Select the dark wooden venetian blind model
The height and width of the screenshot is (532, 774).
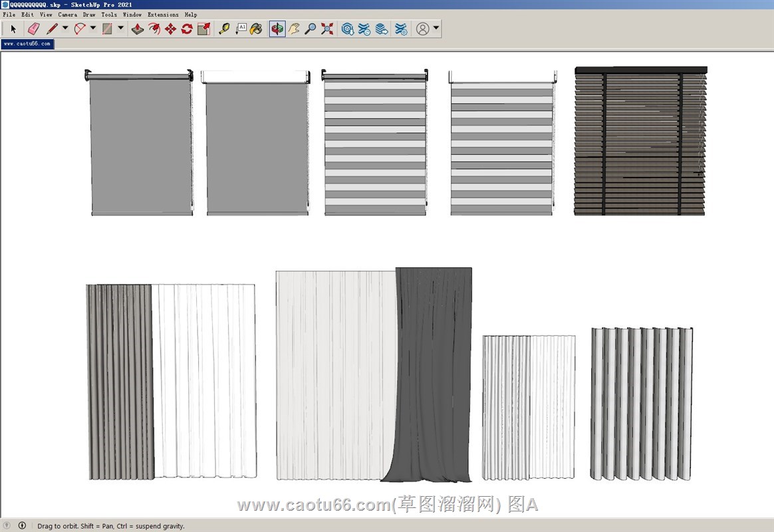tap(640, 141)
